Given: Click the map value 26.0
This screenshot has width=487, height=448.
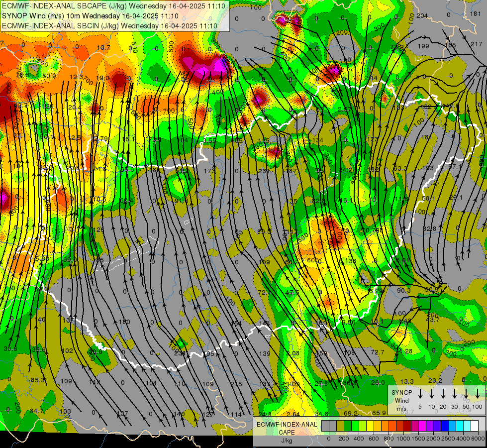Looking at the screenshot, I should coord(378,382).
